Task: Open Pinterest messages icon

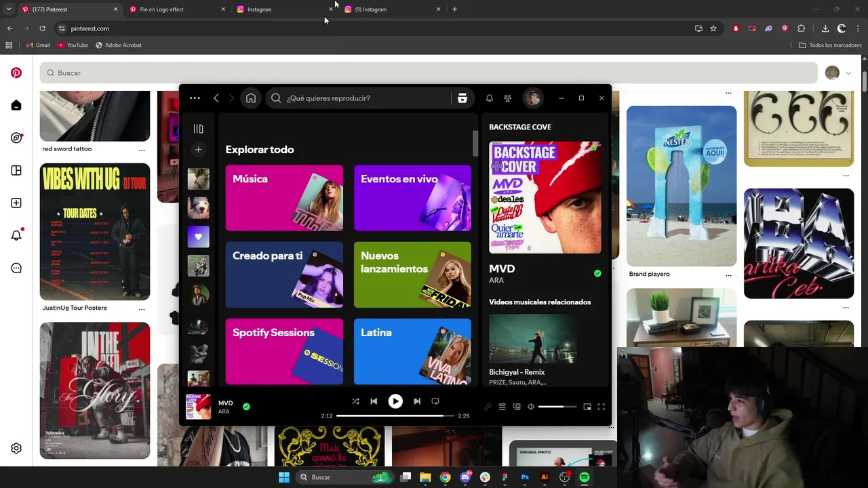Action: (x=16, y=268)
